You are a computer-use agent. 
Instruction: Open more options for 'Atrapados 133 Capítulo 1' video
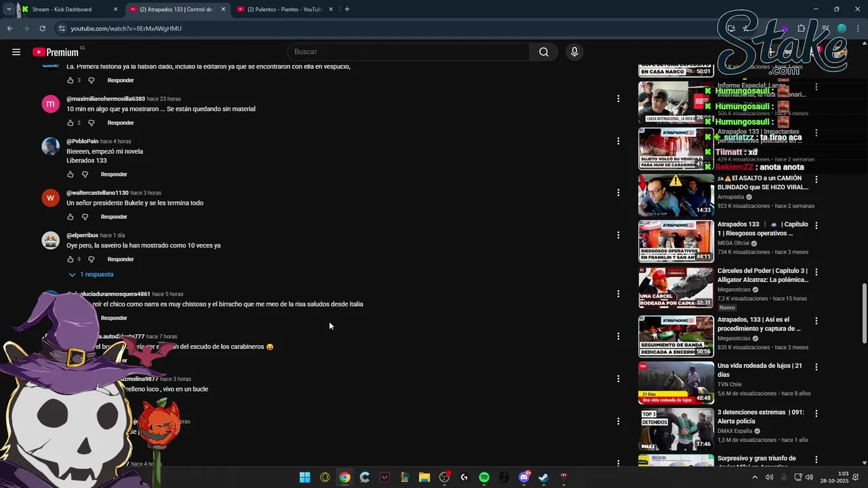point(816,225)
